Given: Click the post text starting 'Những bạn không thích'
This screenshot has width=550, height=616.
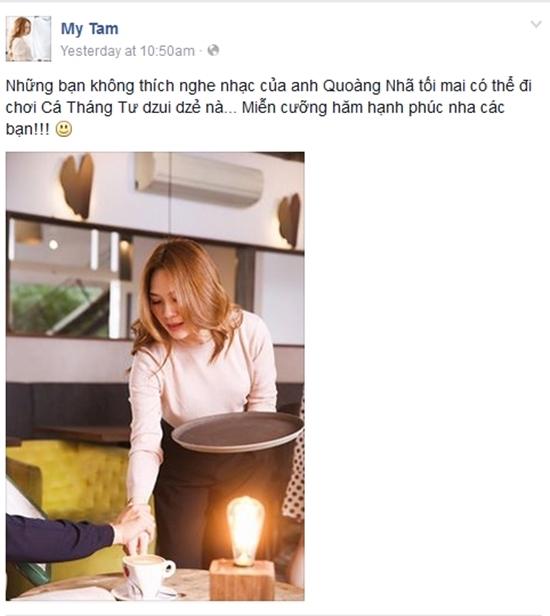Looking at the screenshot, I should click(269, 107).
